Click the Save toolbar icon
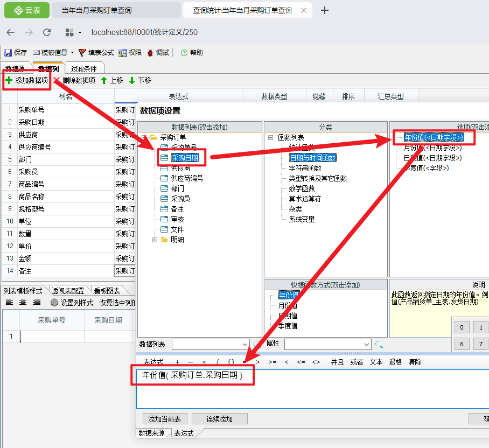This screenshot has width=489, height=448. 8,53
